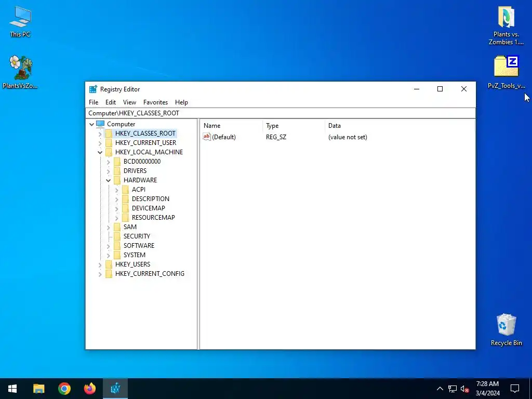Open the notification center icon
This screenshot has width=532, height=399.
point(515,389)
